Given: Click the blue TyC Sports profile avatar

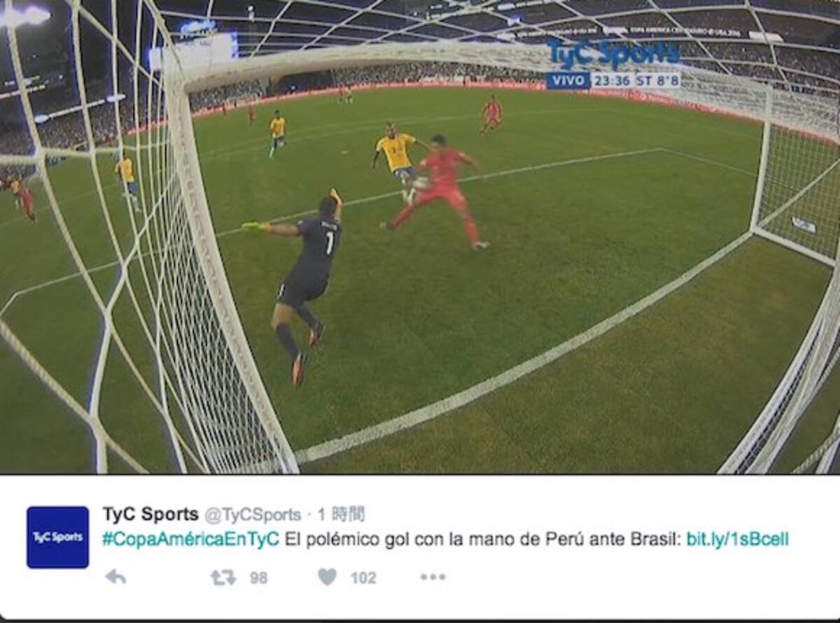Looking at the screenshot, I should pyautogui.click(x=57, y=537).
